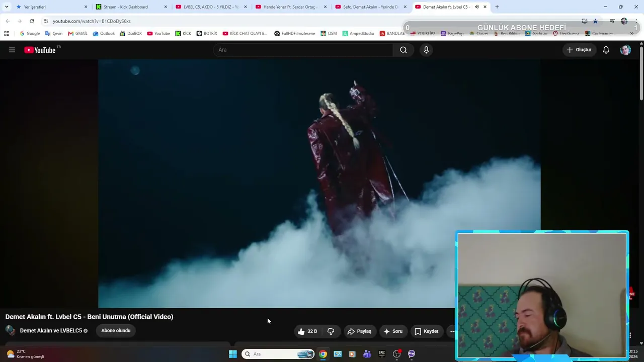Screen dimensions: 644x362
Task: Open the YouTube guide hamburger menu
Action: [12, 50]
